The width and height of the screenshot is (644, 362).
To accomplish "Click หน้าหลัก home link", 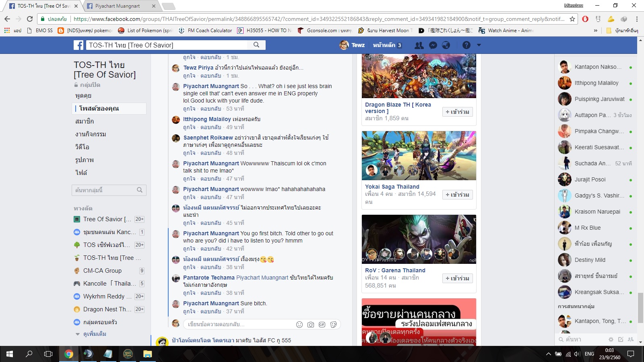I will (384, 45).
